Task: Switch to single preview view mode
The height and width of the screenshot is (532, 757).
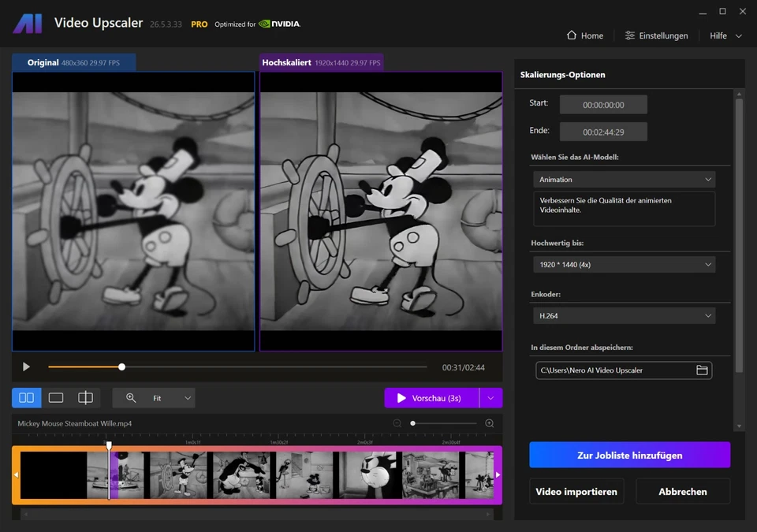Action: (x=55, y=397)
